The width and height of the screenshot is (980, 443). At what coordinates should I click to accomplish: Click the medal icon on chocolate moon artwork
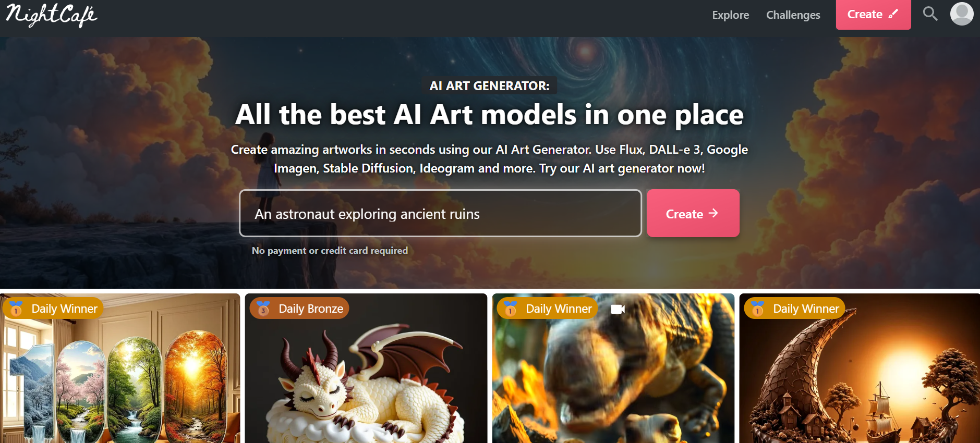click(x=758, y=309)
